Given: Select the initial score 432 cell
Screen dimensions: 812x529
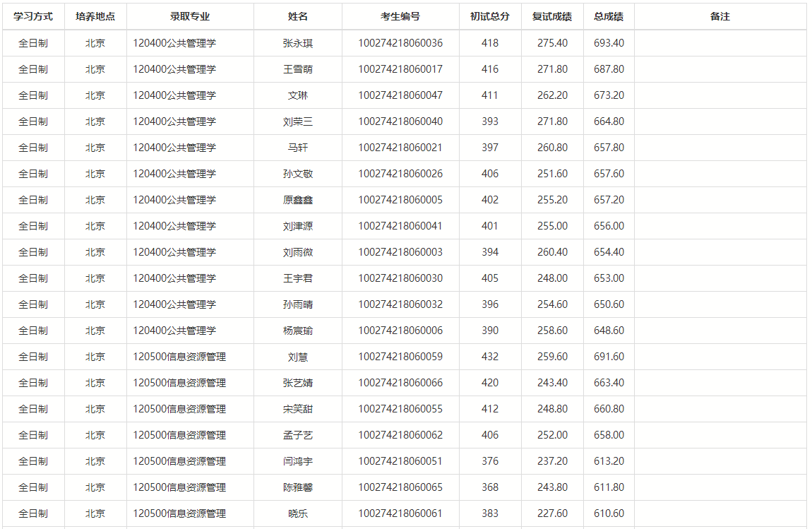Looking at the screenshot, I should (x=490, y=357).
